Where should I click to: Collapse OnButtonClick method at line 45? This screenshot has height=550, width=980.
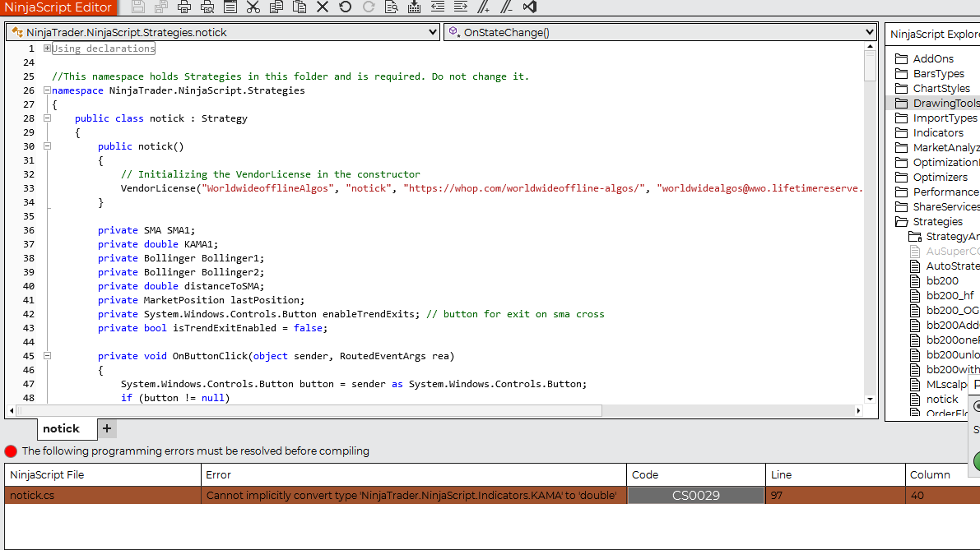[x=47, y=356]
